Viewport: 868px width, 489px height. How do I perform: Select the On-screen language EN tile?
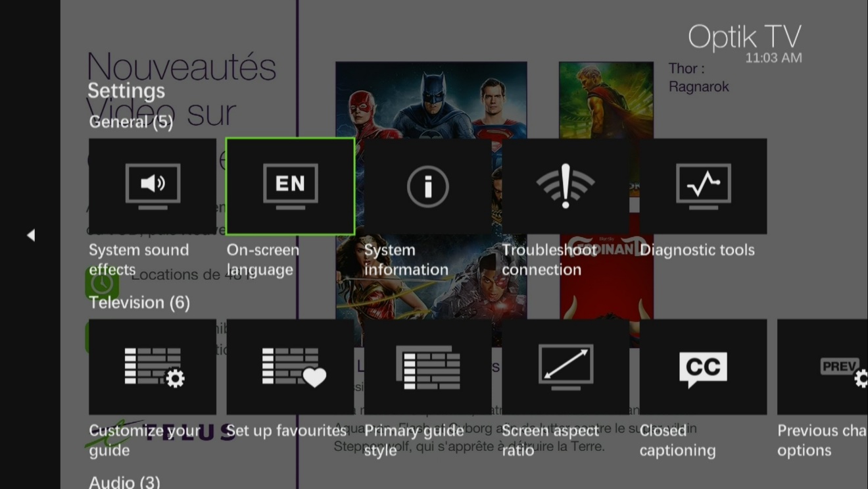290,186
